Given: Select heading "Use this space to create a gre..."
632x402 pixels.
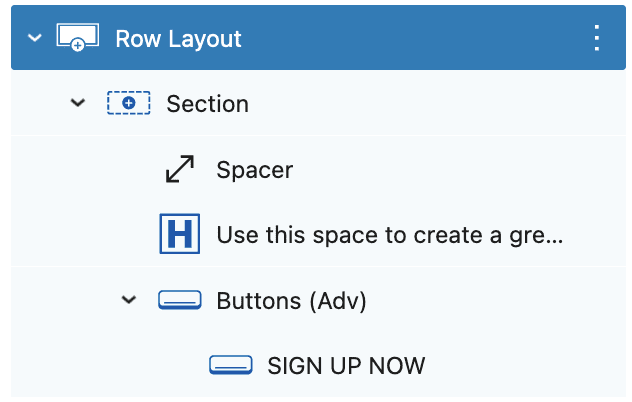Looking at the screenshot, I should (390, 235).
